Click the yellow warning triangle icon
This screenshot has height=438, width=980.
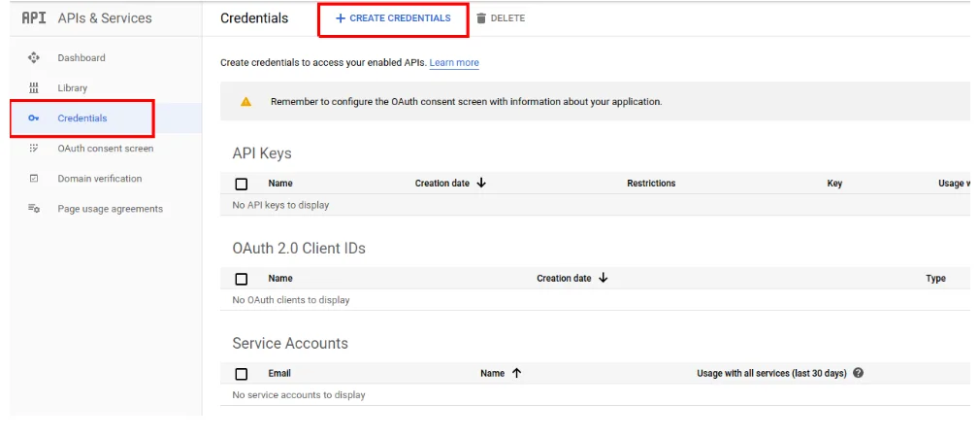[246, 101]
